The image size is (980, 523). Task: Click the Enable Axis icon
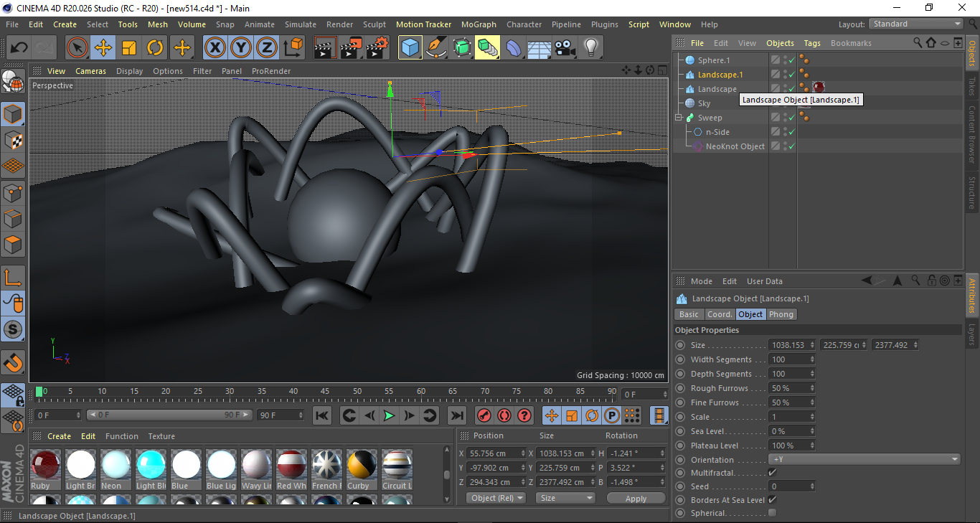(x=13, y=276)
